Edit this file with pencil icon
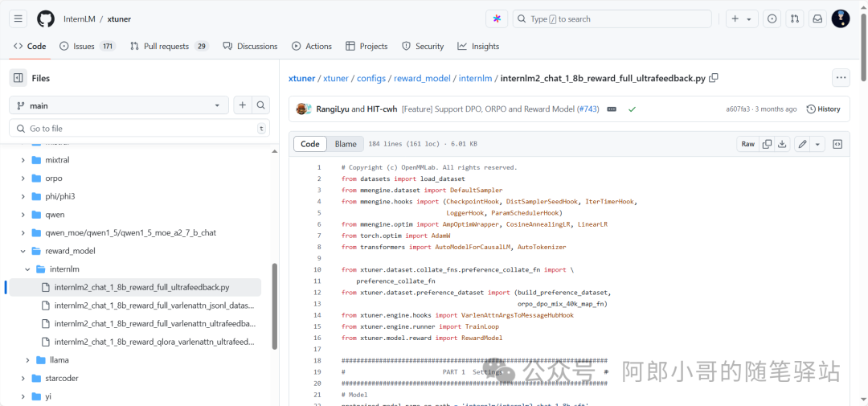 pyautogui.click(x=801, y=144)
